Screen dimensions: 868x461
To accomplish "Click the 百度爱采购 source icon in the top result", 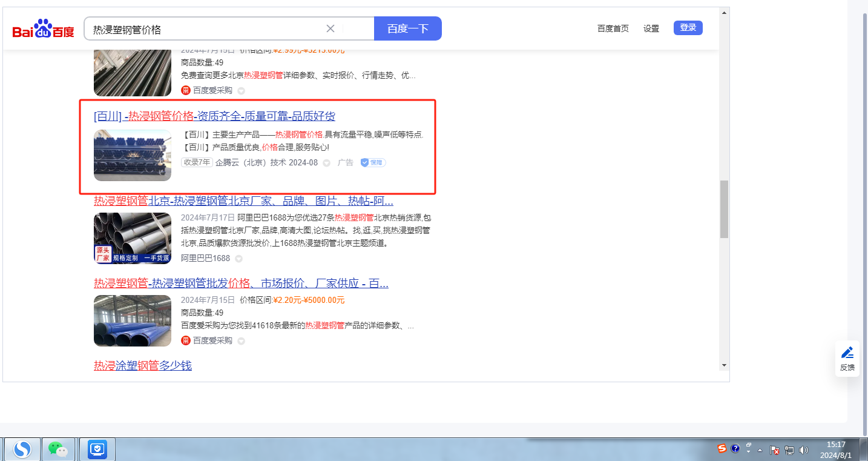I will 186,90.
